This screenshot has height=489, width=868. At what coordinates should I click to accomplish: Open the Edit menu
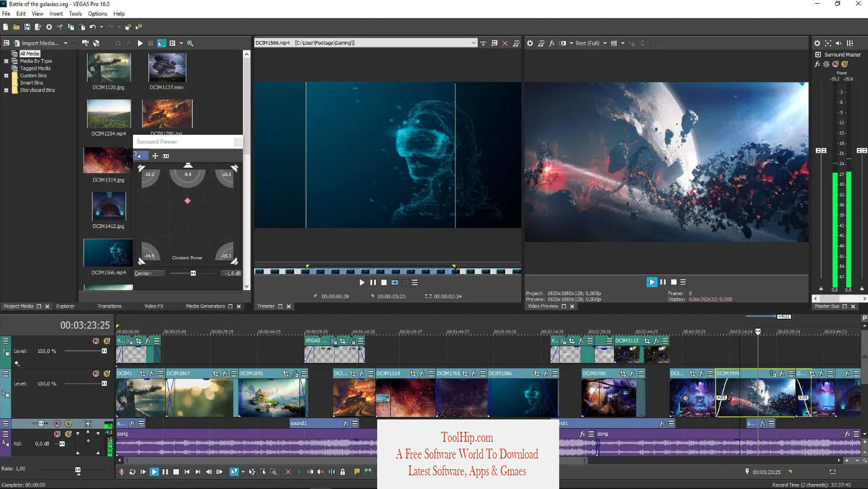point(21,13)
